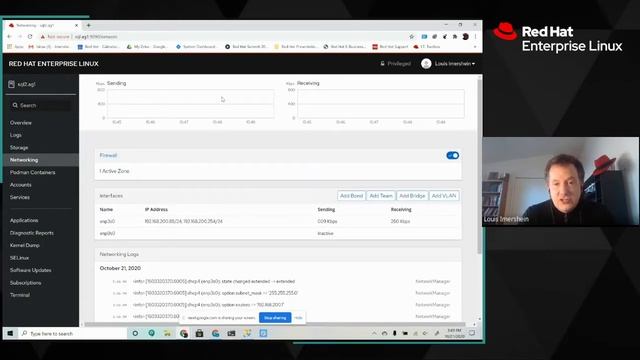Click the Add Bond button
This screenshot has height=360, width=640.
(351, 196)
